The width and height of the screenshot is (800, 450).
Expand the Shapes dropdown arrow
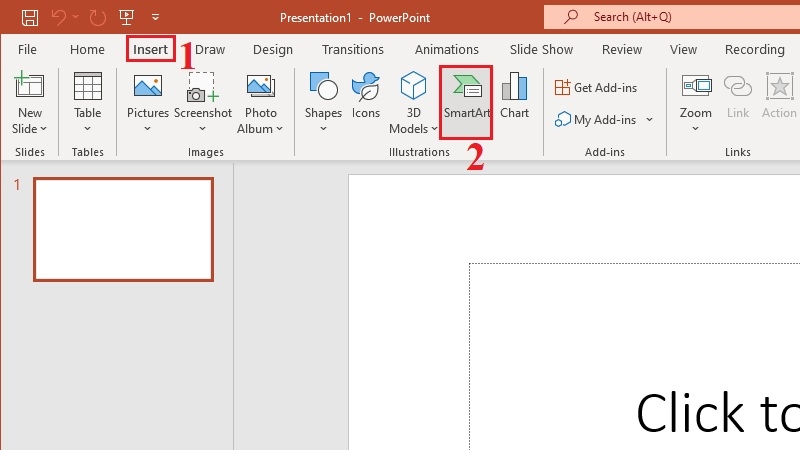[323, 129]
